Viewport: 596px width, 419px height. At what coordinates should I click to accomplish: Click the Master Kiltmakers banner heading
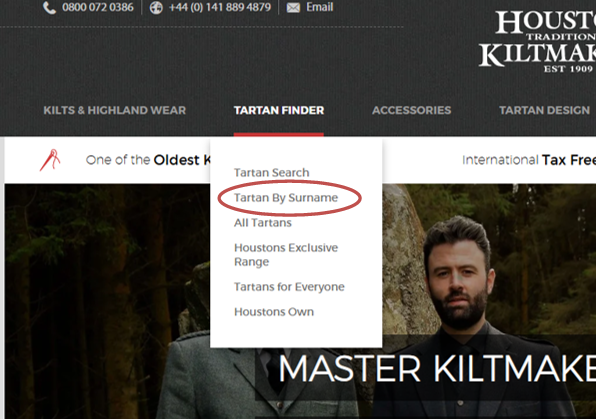pos(437,368)
